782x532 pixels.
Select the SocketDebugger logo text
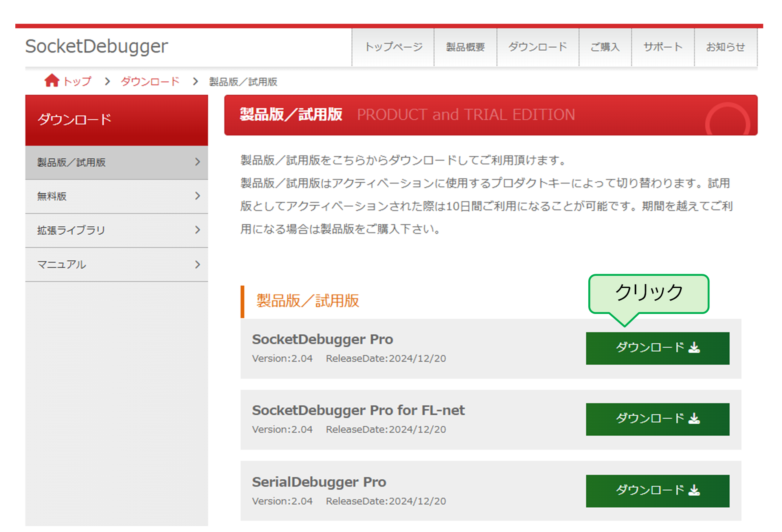[x=95, y=46]
